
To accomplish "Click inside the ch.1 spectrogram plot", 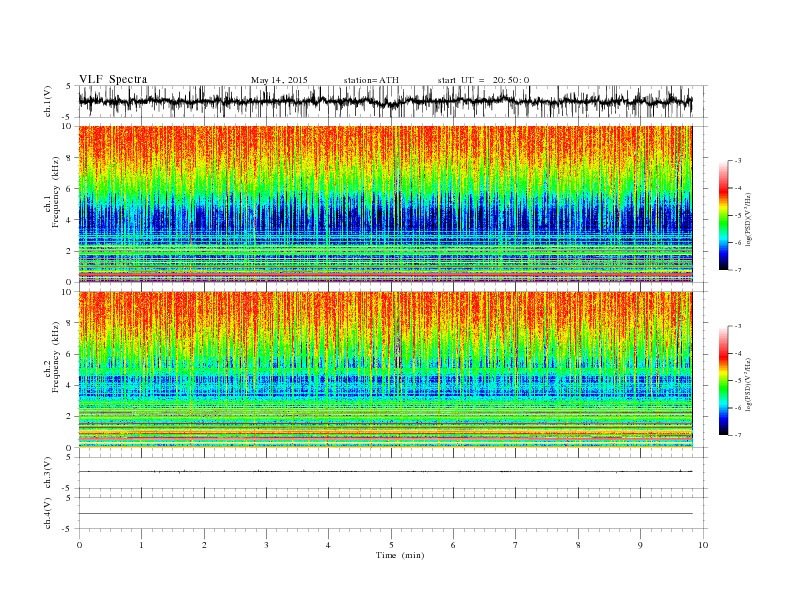I will [x=385, y=204].
